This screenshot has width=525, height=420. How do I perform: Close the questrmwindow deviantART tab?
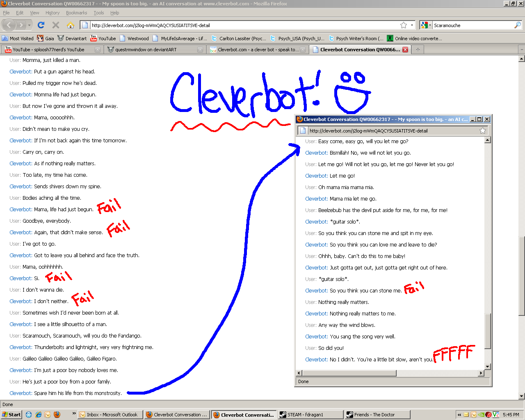coord(200,50)
